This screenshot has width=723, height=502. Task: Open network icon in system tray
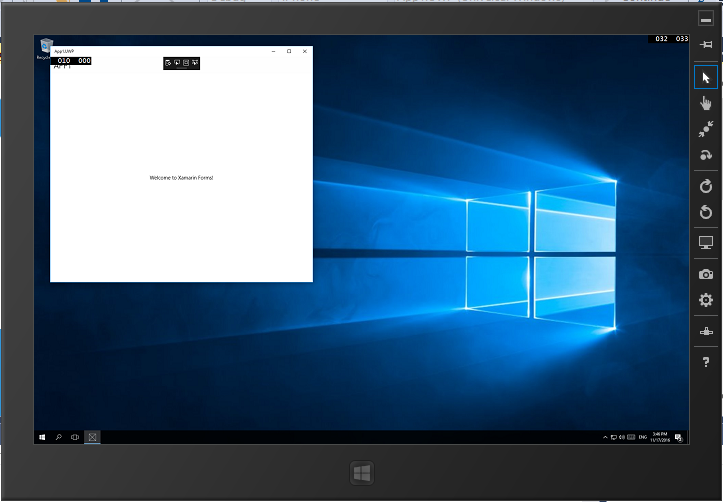613,437
